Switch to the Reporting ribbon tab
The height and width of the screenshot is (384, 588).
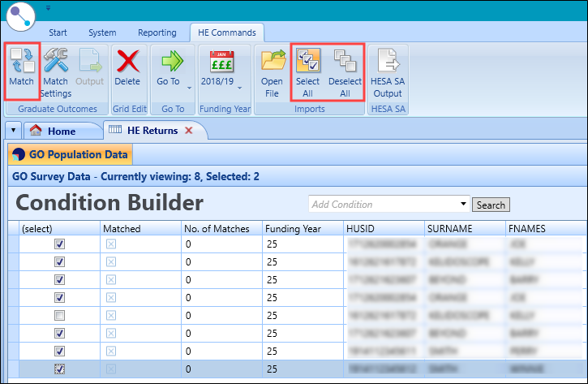pyautogui.click(x=157, y=32)
